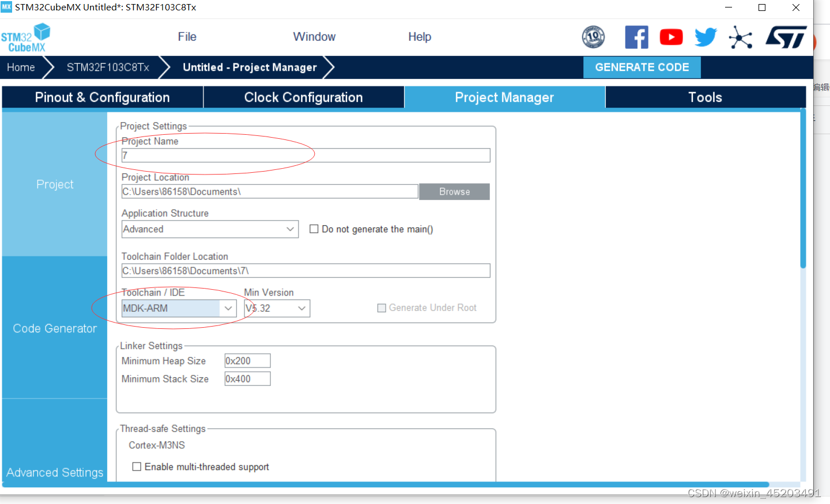Maximize the STM32CubeMX window
Image resolution: width=830 pixels, height=504 pixels.
762,7
